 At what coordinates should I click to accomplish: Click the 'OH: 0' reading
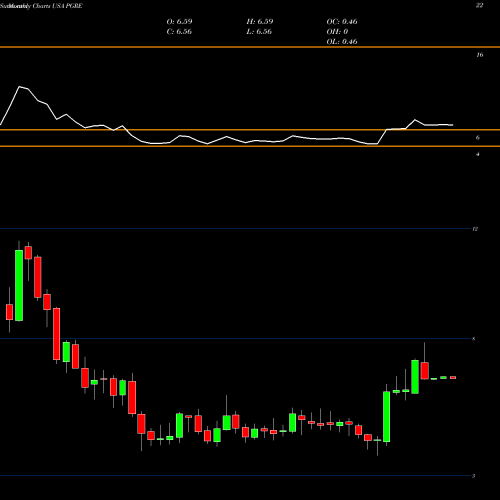point(337,32)
